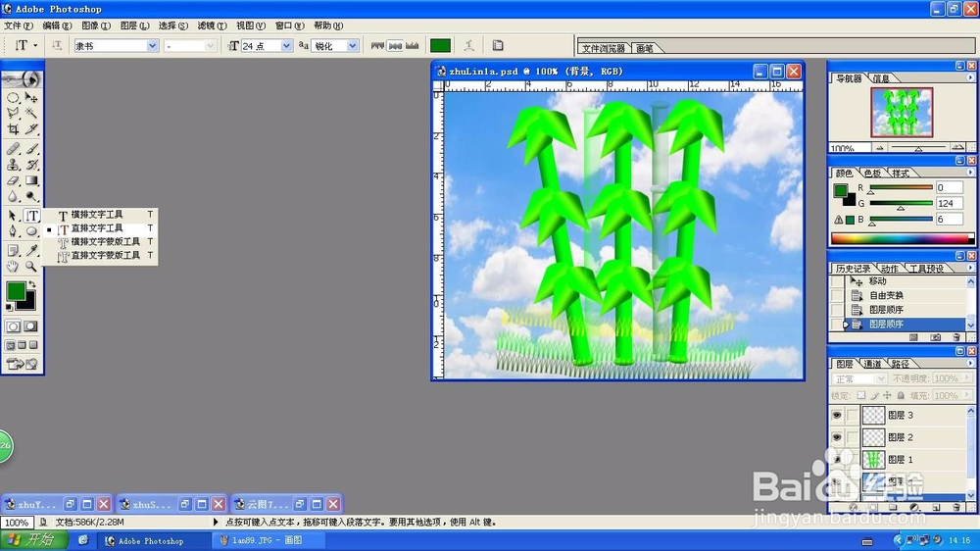The height and width of the screenshot is (551, 980).
Task: Select the Crop tool
Action: (13, 128)
